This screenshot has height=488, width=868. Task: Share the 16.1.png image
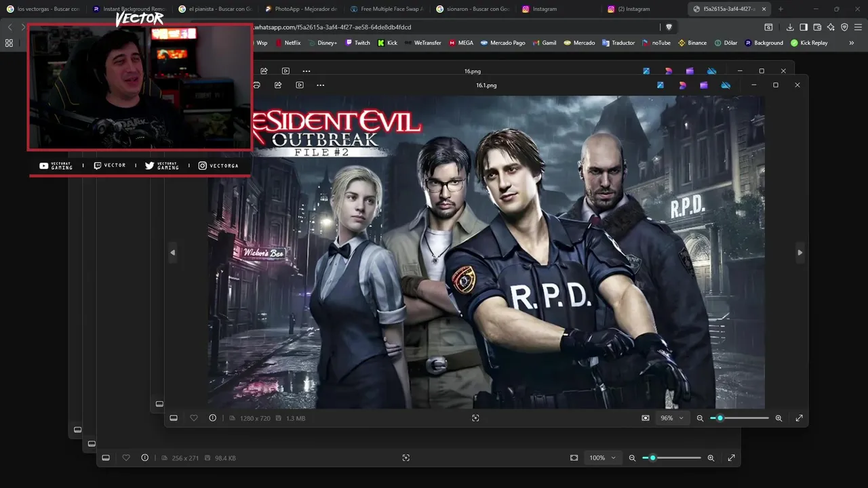278,85
